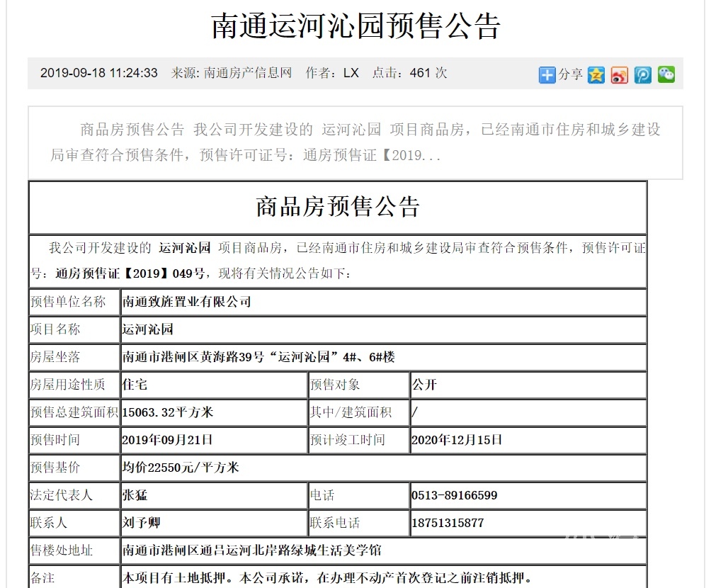Click the page title 南通运河沁园预售公告
Screen dimensions: 711x588
[355, 26]
